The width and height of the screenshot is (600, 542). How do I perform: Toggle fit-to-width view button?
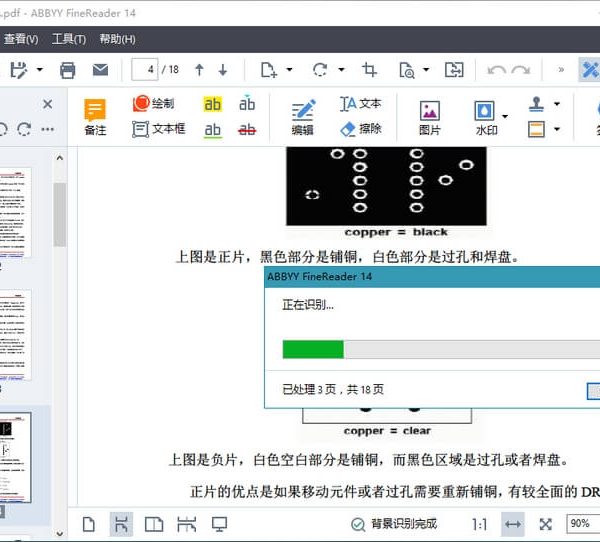click(513, 524)
